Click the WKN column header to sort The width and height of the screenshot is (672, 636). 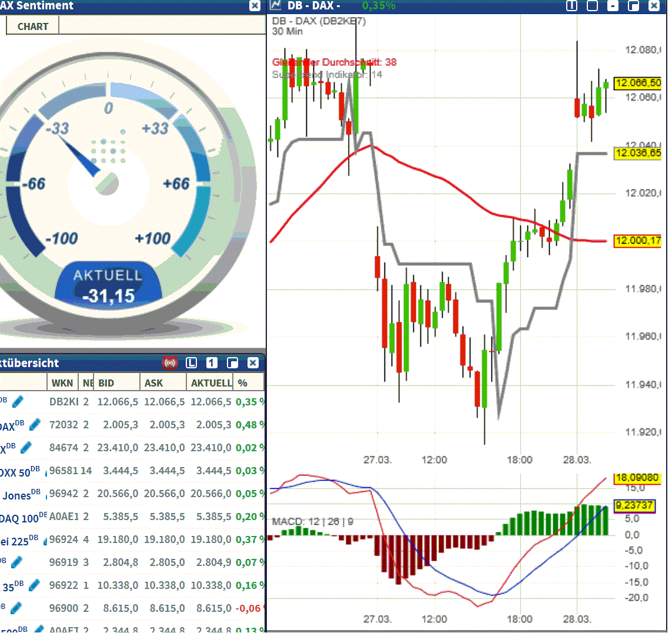62,382
